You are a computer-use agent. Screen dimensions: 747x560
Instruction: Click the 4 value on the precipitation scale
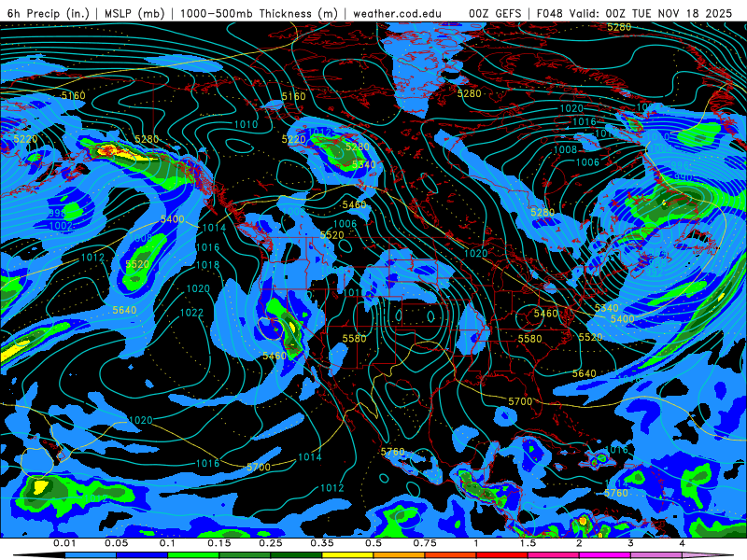point(682,543)
